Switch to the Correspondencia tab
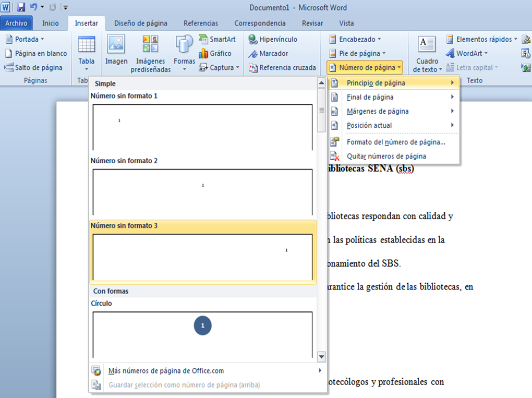Viewport: 532px width, 398px height. click(260, 23)
